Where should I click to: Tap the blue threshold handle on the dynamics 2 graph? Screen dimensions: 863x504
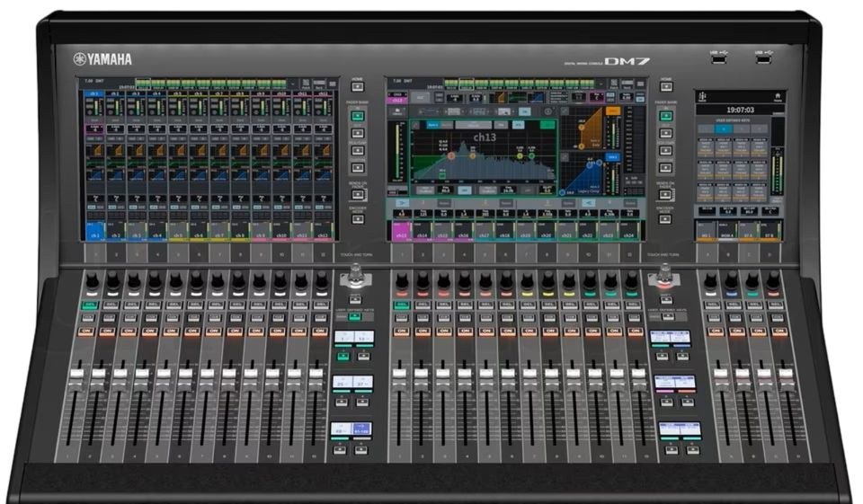(x=589, y=164)
